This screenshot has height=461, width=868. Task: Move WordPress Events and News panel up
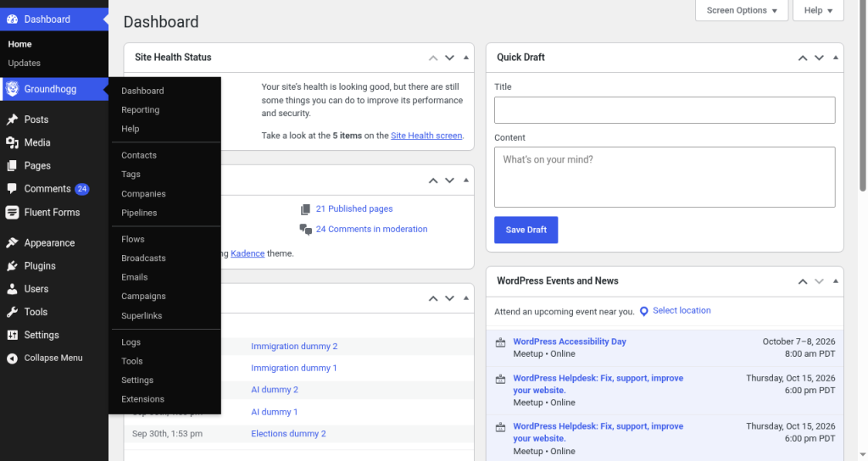click(x=803, y=281)
